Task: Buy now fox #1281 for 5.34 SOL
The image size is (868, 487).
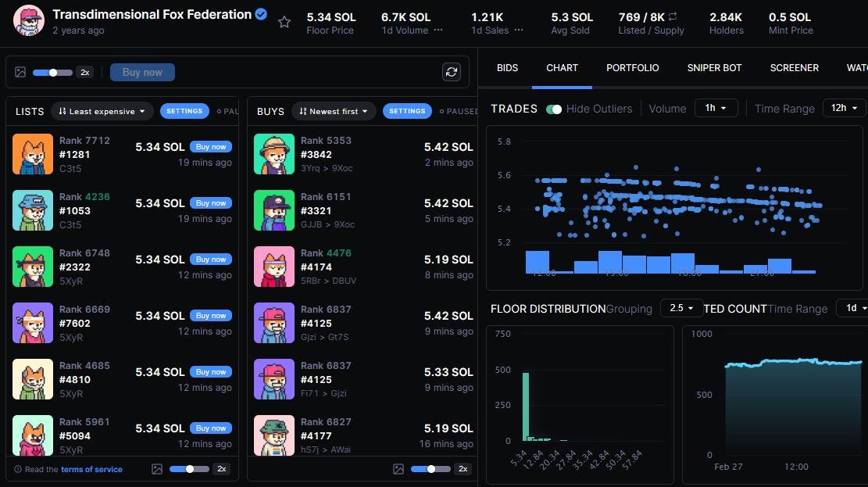Action: coord(210,146)
